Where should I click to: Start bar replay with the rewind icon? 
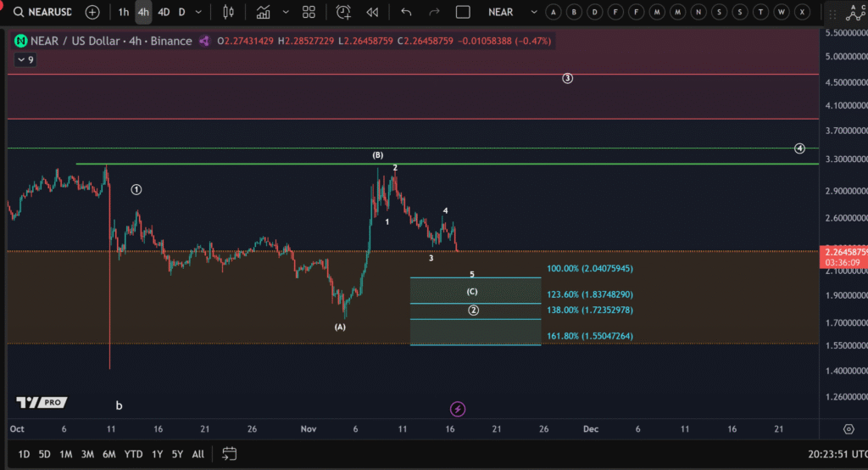pos(372,13)
